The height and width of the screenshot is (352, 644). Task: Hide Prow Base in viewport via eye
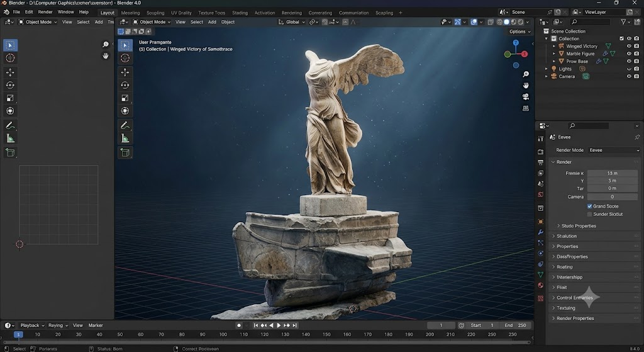(x=629, y=61)
